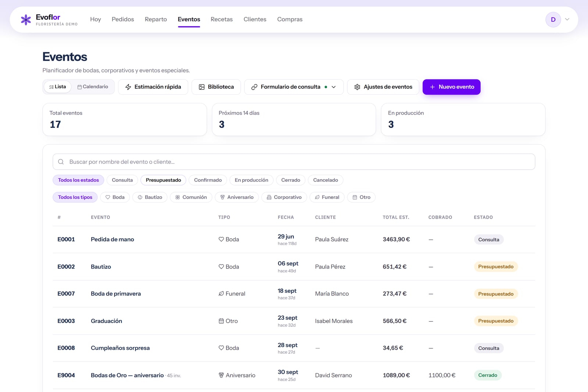Click client María Blanco

click(x=332, y=294)
